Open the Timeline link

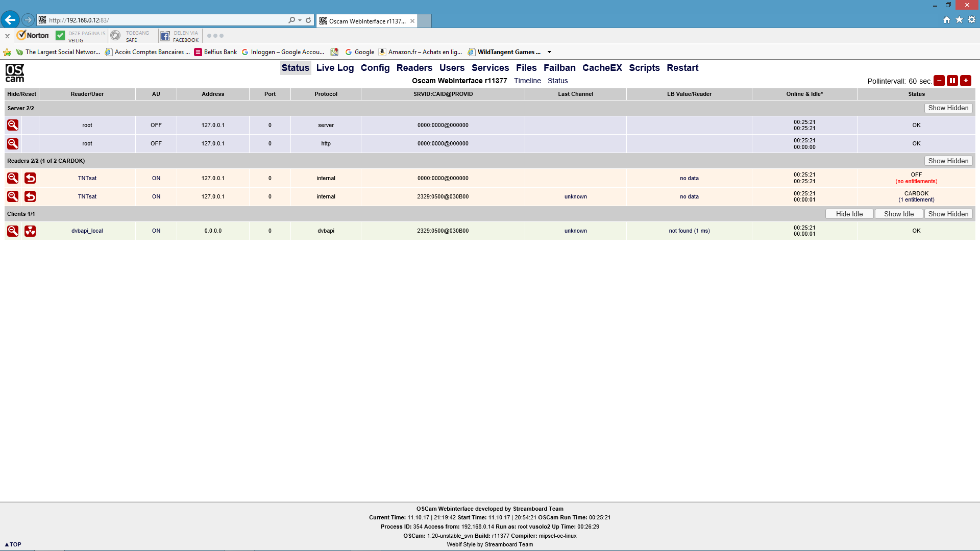(527, 81)
